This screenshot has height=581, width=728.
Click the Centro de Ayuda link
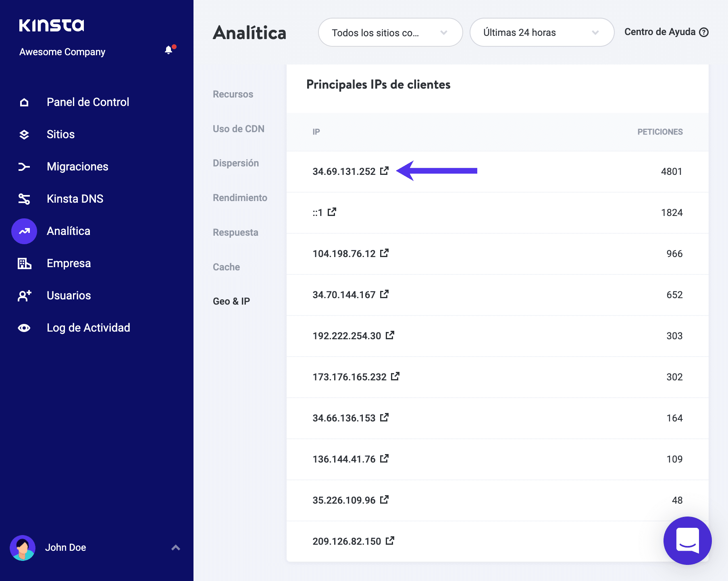tap(659, 32)
